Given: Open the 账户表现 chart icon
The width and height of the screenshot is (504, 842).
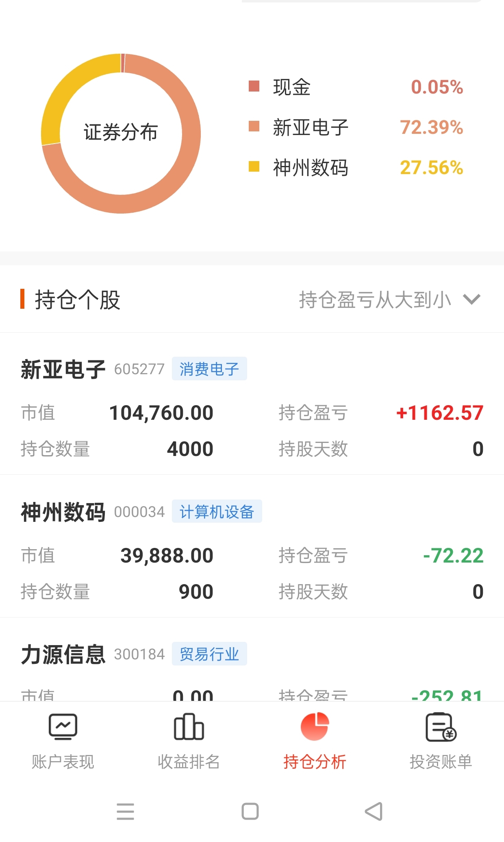Looking at the screenshot, I should (63, 727).
